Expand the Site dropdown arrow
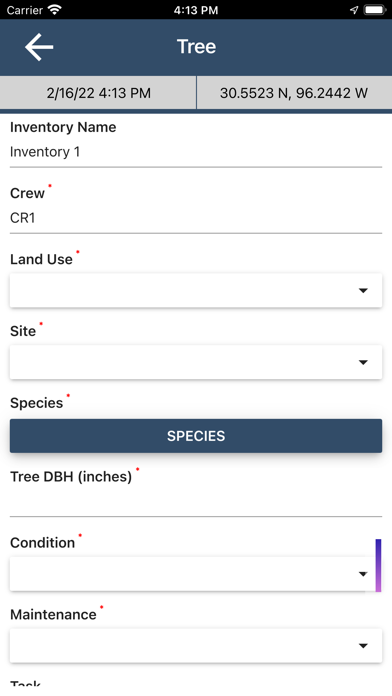 pos(363,363)
